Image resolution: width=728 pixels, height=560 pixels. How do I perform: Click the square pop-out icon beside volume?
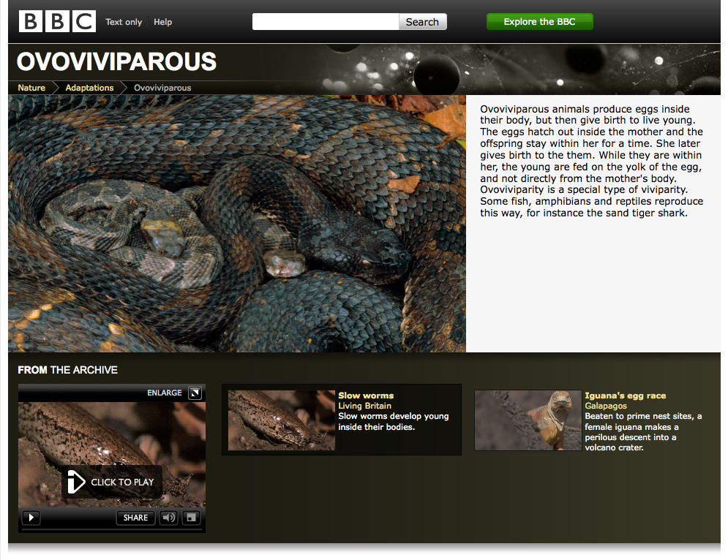(x=191, y=518)
